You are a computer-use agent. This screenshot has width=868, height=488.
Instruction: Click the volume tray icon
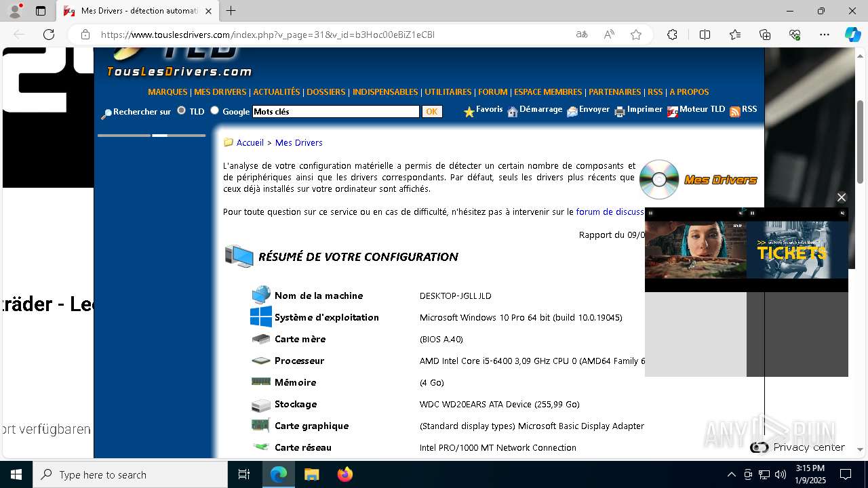click(781, 474)
